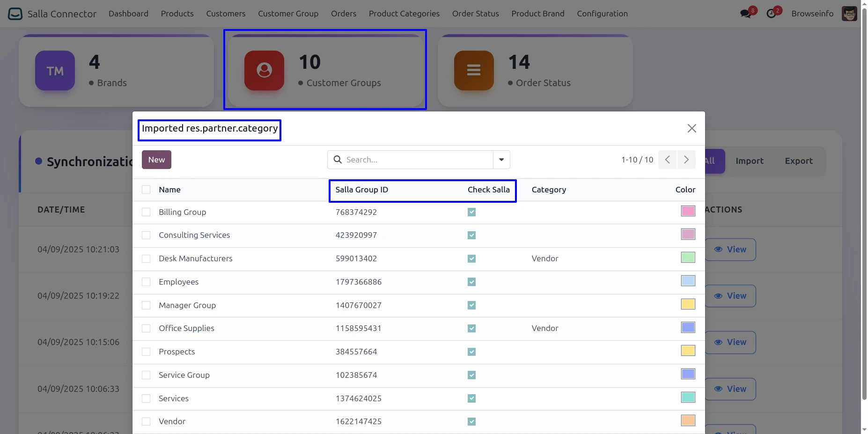
Task: Go to previous page of records
Action: pos(667,160)
